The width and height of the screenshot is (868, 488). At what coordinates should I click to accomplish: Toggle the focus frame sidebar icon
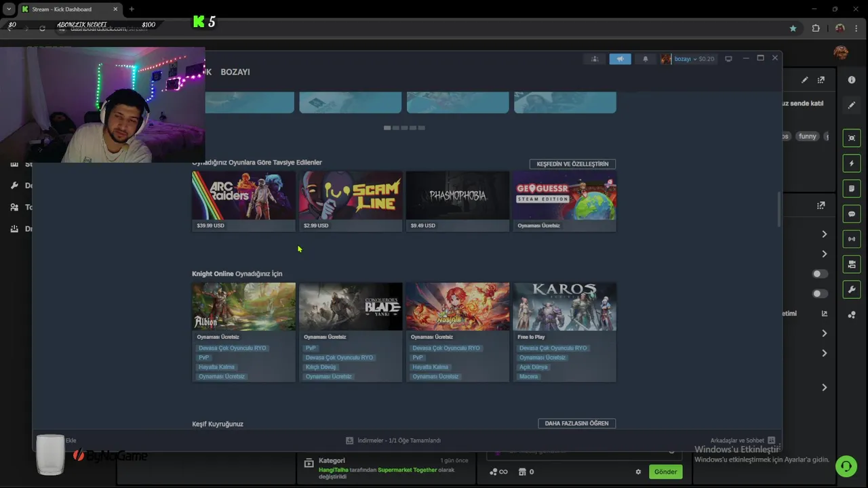852,138
